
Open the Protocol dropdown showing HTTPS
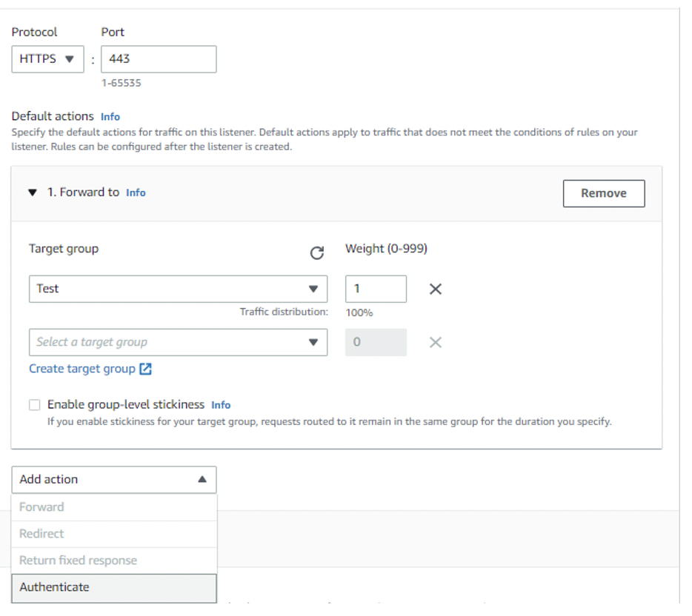47,59
